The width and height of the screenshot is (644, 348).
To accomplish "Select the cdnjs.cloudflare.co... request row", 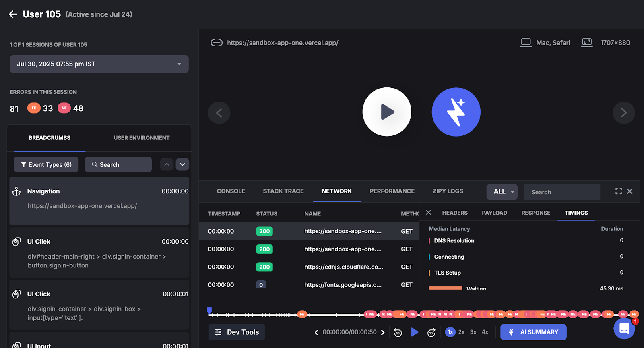I will click(x=309, y=267).
